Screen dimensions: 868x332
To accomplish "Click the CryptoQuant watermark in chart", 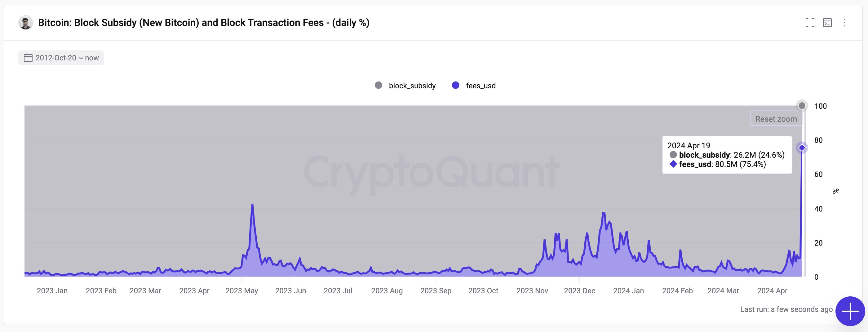I will 431,173.
